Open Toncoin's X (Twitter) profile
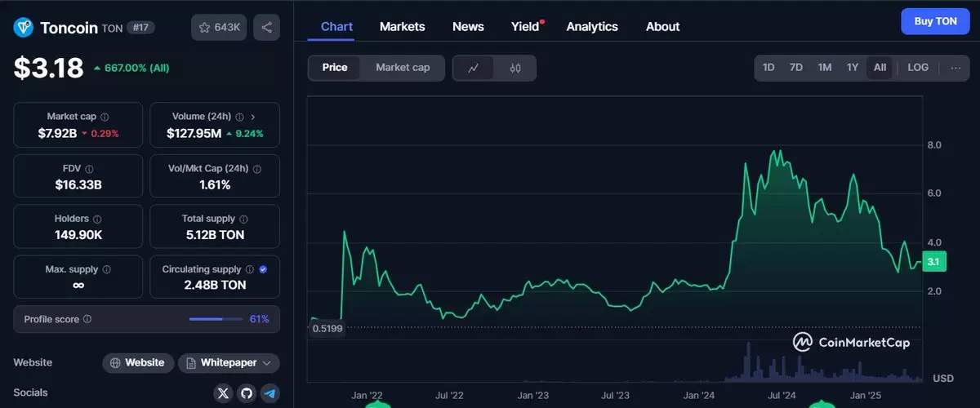Screen dimensions: 980x408 [x=224, y=393]
